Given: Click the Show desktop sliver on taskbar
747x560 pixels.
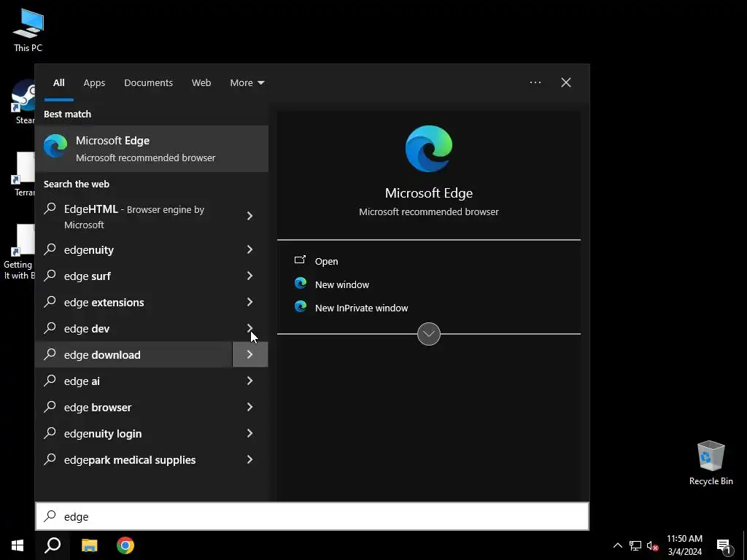Looking at the screenshot, I should point(745,545).
